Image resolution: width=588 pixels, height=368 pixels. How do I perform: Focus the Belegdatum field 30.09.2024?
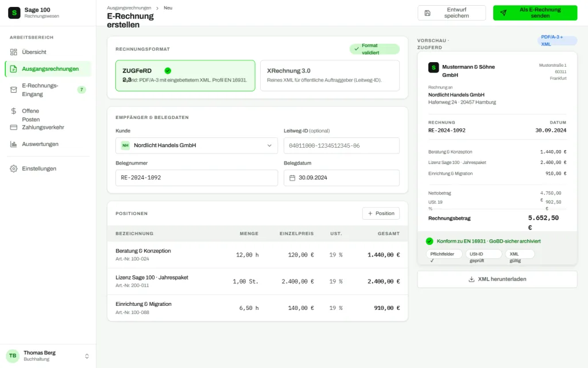pyautogui.click(x=342, y=178)
